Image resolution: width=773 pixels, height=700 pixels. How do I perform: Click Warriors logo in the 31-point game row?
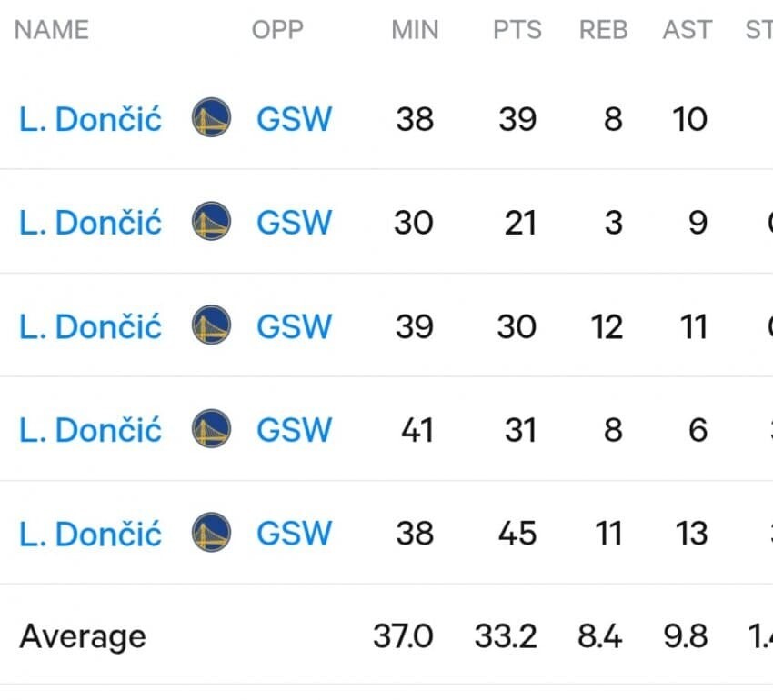(x=212, y=429)
